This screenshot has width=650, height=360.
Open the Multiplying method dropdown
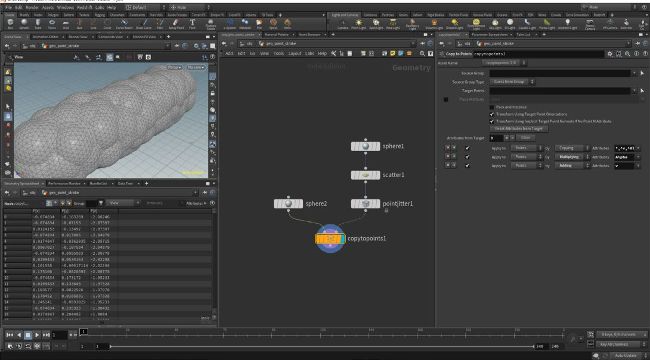(572, 157)
